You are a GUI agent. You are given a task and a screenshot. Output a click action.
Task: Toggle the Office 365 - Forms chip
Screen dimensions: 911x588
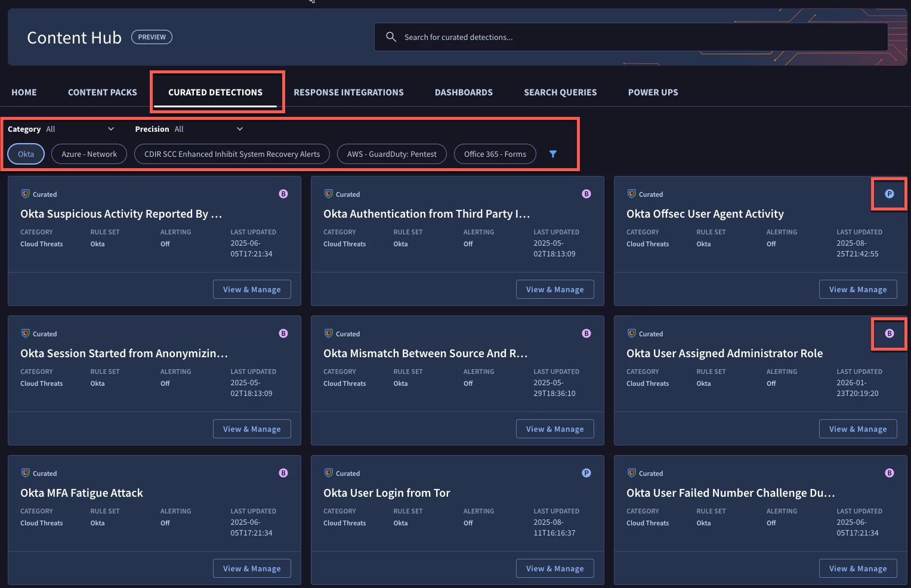coord(495,154)
